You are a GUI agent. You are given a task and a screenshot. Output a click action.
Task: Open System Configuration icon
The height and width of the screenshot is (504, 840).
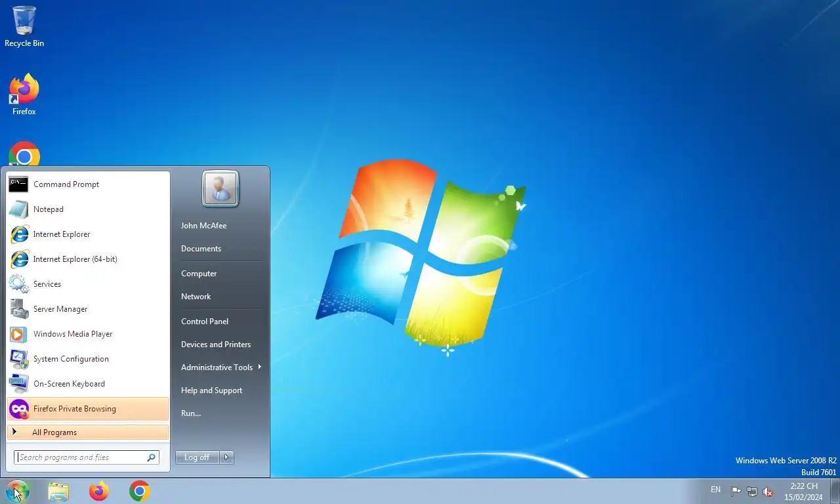tap(18, 359)
